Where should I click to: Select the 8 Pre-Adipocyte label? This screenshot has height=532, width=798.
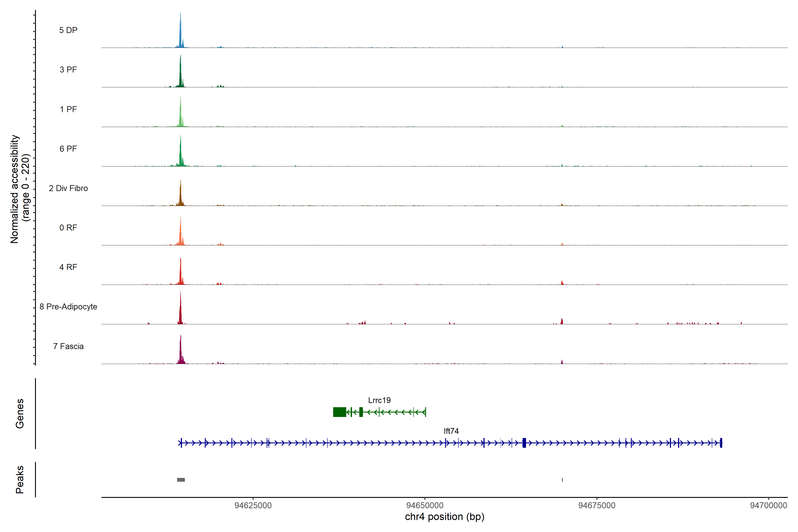68,307
